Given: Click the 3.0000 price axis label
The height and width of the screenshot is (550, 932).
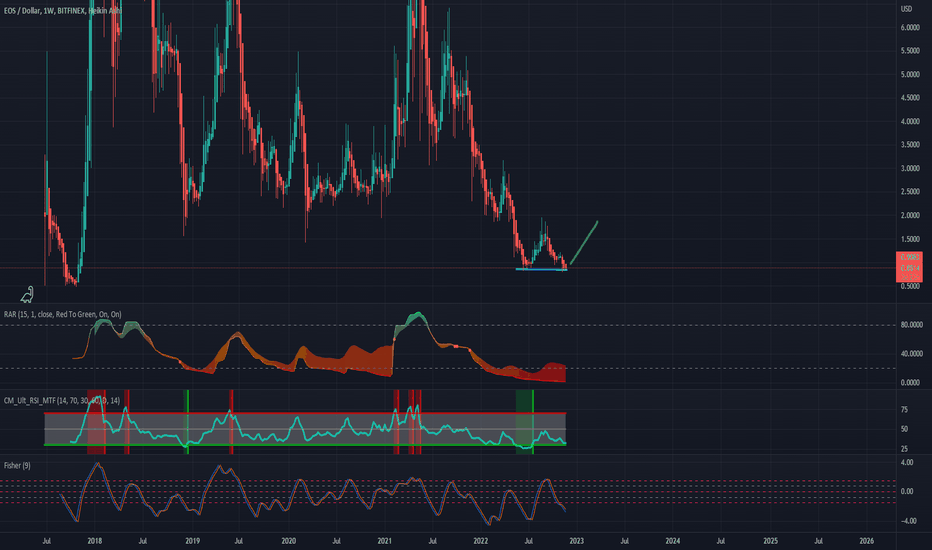Looking at the screenshot, I should pos(910,169).
